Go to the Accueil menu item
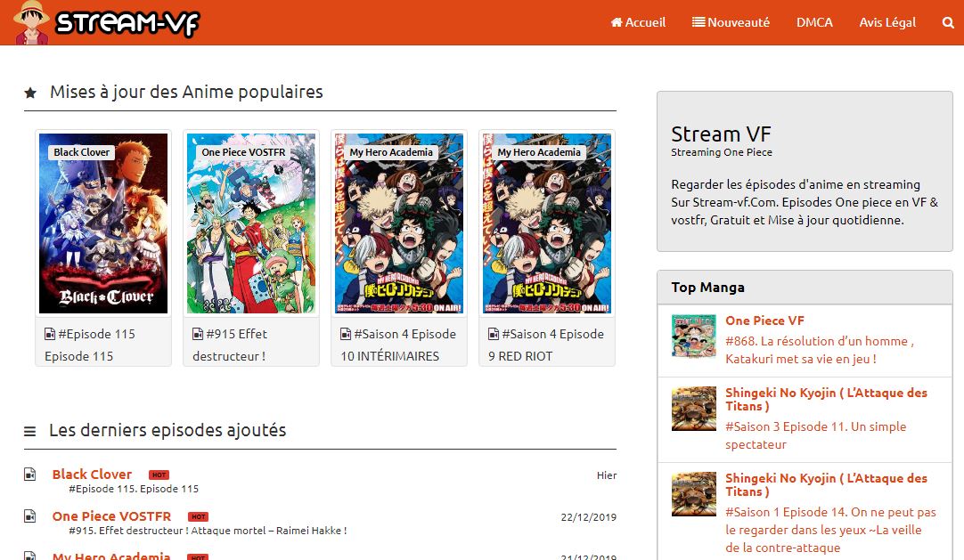Image resolution: width=964 pixels, height=560 pixels. click(638, 23)
